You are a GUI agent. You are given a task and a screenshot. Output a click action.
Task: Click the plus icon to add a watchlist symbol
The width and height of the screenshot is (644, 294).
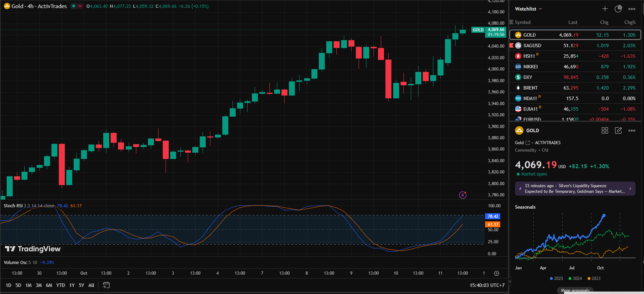tap(605, 9)
